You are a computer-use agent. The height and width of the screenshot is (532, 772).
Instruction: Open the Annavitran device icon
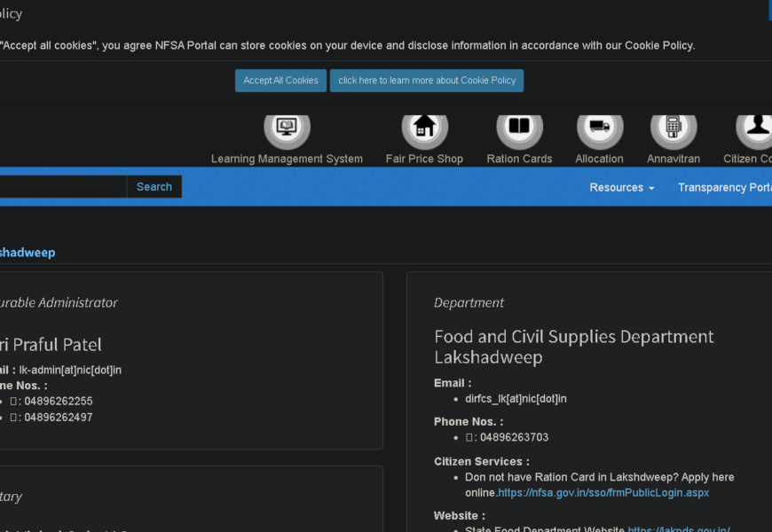(x=673, y=128)
